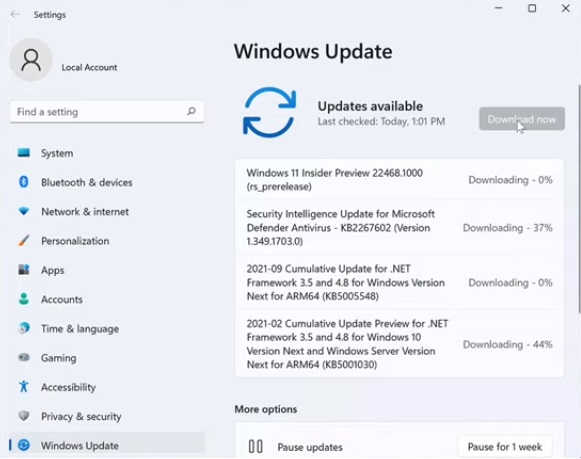Open System settings category
581x459 pixels.
pyautogui.click(x=57, y=153)
